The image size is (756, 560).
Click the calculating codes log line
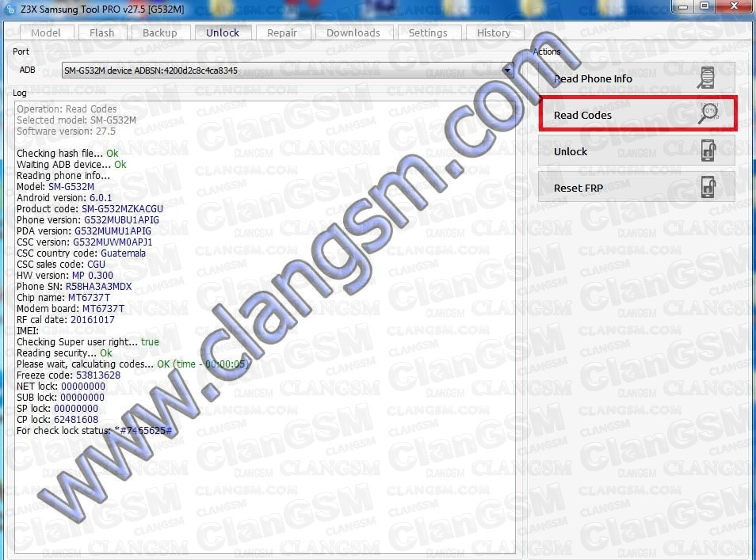pyautogui.click(x=132, y=364)
